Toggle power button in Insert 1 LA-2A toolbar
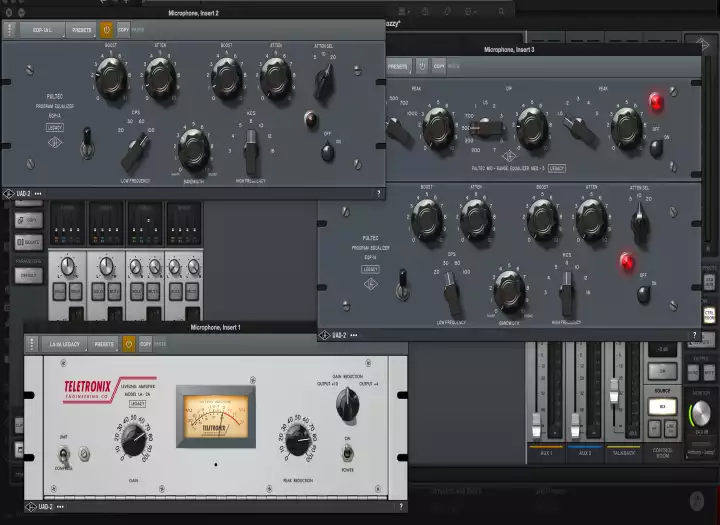Screen dimensions: 720x525 (129, 344)
